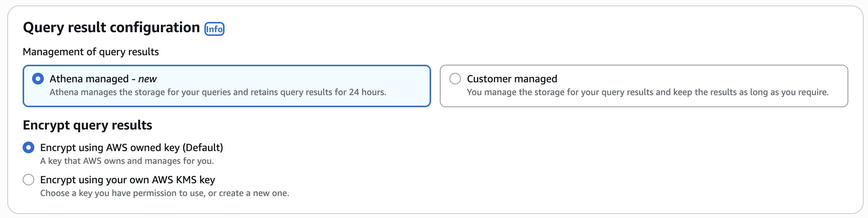Click the italic 'new' tag on Athena option
Viewport: 868px width, 218px height.
tap(147, 79)
